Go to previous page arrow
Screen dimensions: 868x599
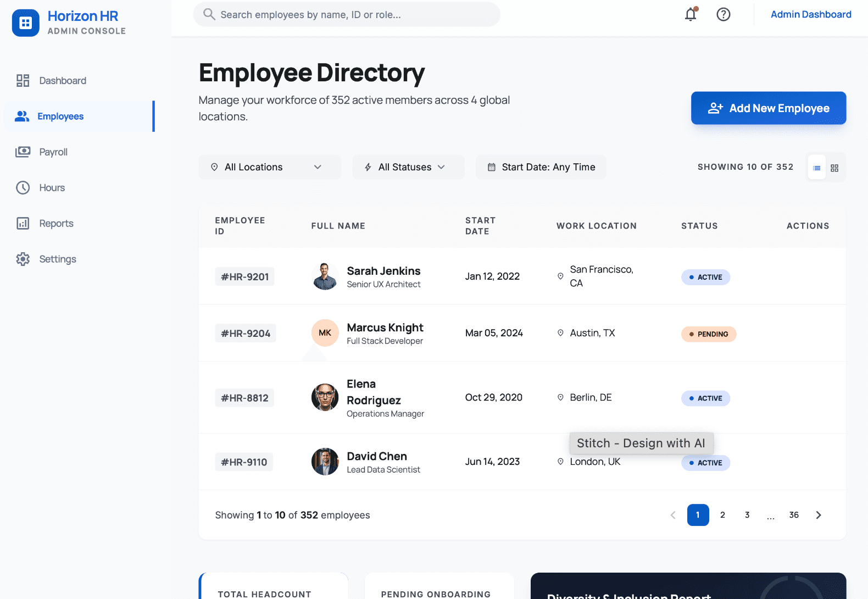pos(673,515)
